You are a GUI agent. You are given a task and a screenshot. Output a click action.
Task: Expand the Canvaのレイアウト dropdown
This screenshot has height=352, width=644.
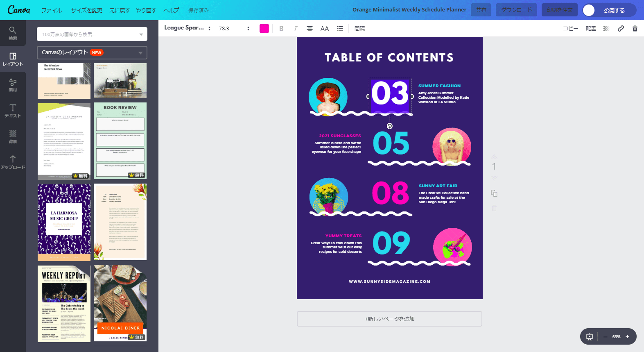pyautogui.click(x=92, y=52)
